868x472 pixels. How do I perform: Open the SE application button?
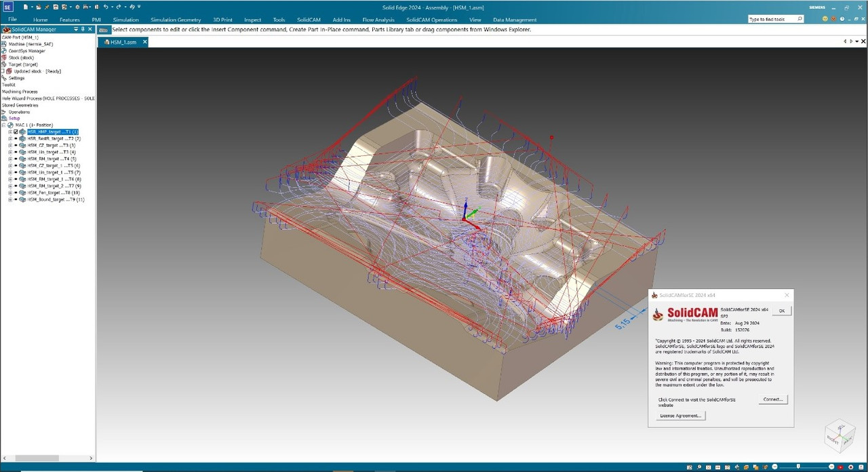point(8,7)
